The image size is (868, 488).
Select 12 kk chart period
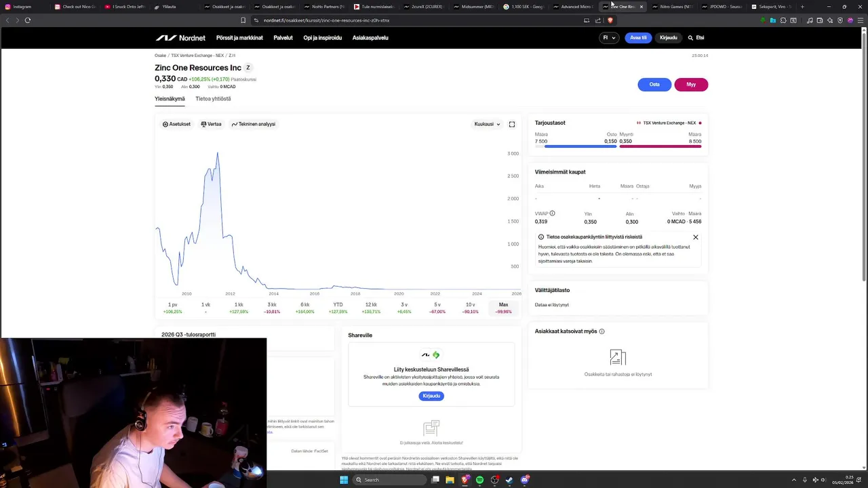[371, 308]
